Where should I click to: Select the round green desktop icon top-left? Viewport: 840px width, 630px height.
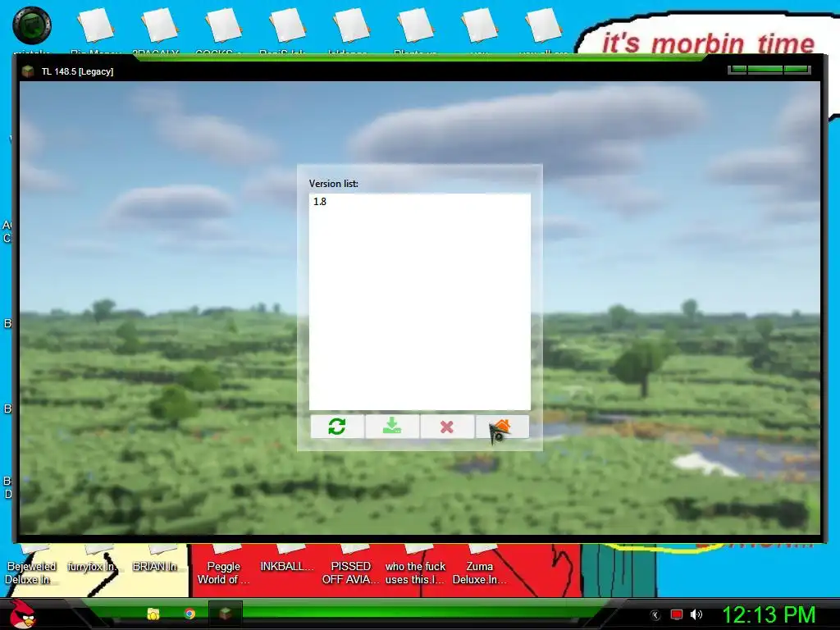click(x=32, y=26)
